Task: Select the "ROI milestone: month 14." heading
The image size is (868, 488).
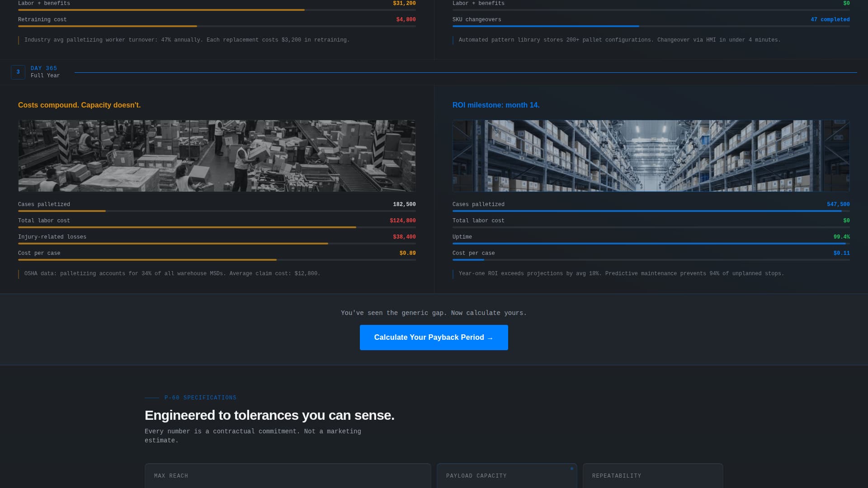Action: 496,105
